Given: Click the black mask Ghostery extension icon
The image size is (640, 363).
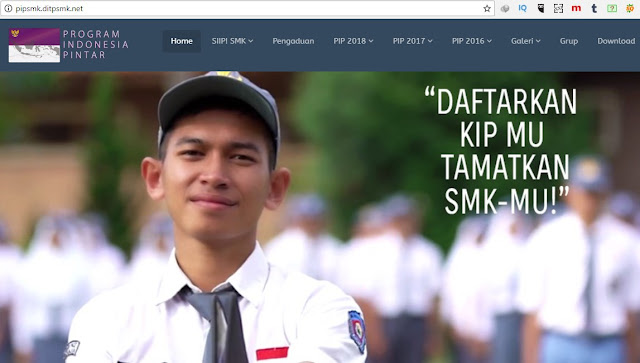Looking at the screenshot, I should (541, 8).
